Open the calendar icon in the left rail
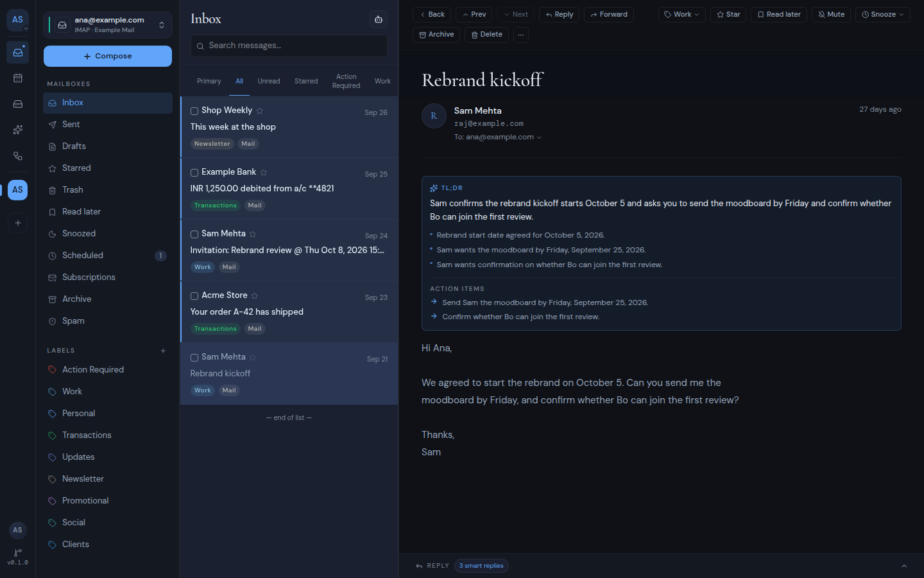 point(18,78)
